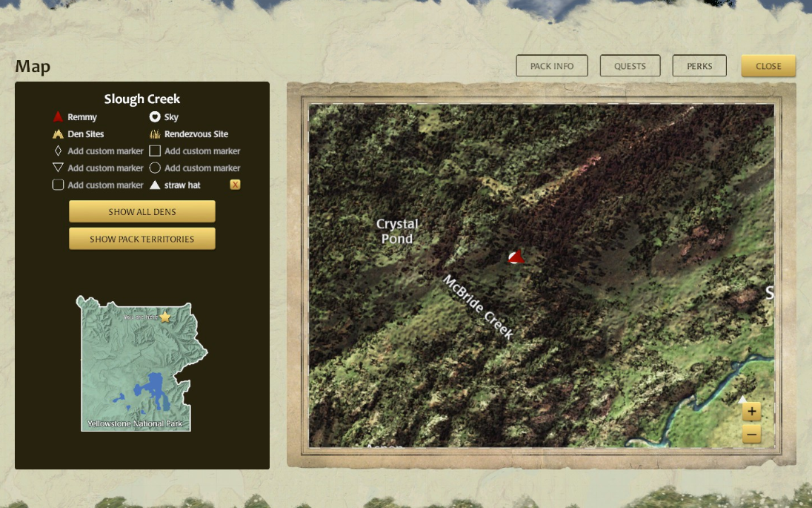The width and height of the screenshot is (812, 508).
Task: Zoom in with the plus button
Action: tap(751, 412)
